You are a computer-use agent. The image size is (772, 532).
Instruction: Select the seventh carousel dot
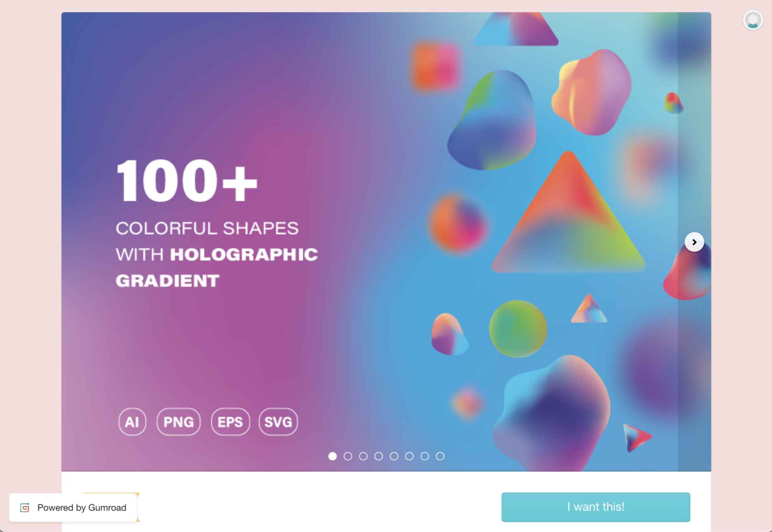(425, 456)
